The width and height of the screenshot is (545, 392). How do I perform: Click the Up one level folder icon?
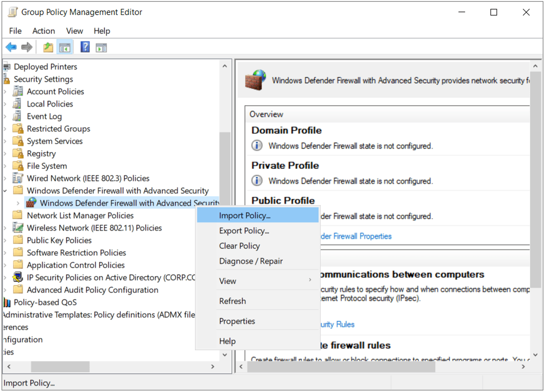(x=48, y=47)
